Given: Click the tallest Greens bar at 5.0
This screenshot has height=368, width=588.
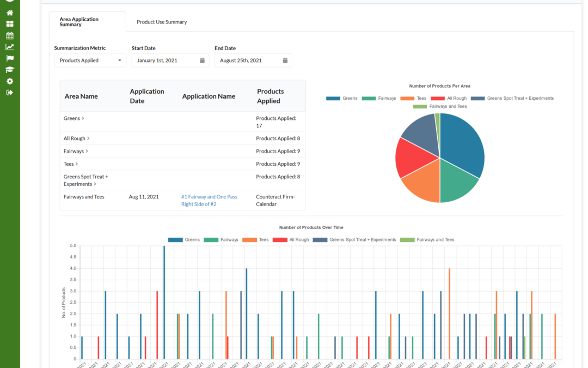Looking at the screenshot, I should 164,302.
